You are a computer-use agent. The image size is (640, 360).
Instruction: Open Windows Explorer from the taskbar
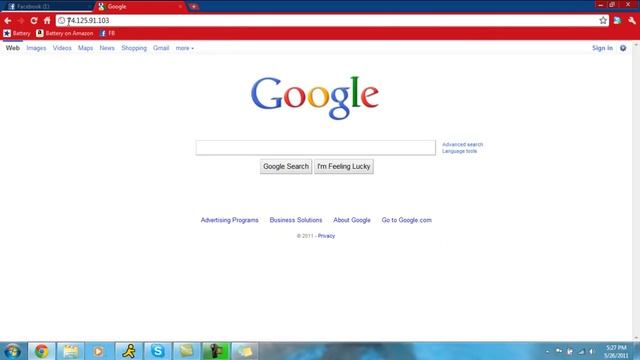click(71, 351)
